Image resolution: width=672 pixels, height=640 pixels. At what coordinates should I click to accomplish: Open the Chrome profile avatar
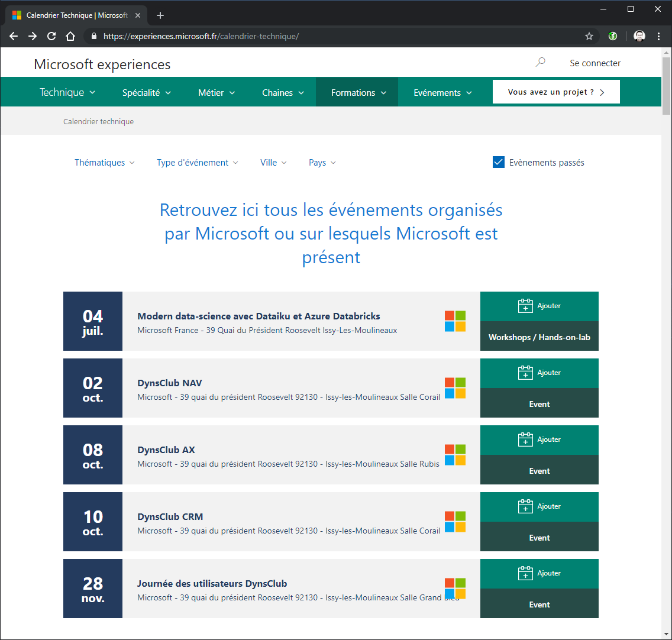point(639,37)
